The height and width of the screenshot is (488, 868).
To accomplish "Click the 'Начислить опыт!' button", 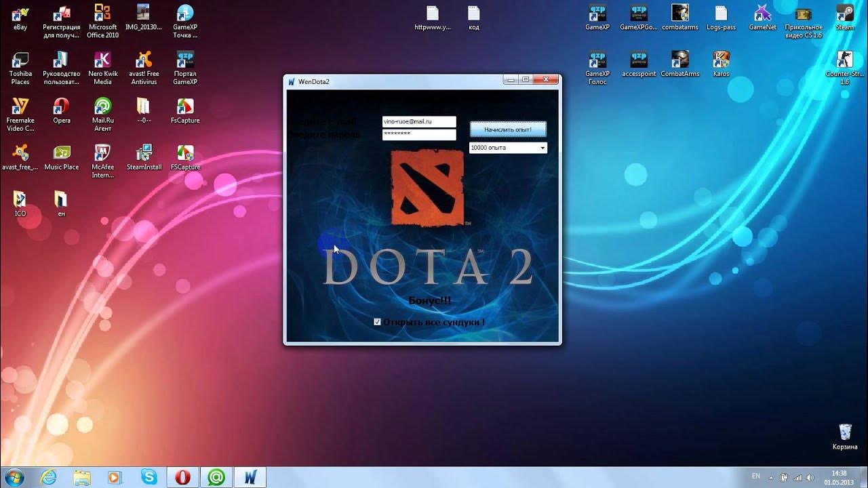I will [x=508, y=129].
